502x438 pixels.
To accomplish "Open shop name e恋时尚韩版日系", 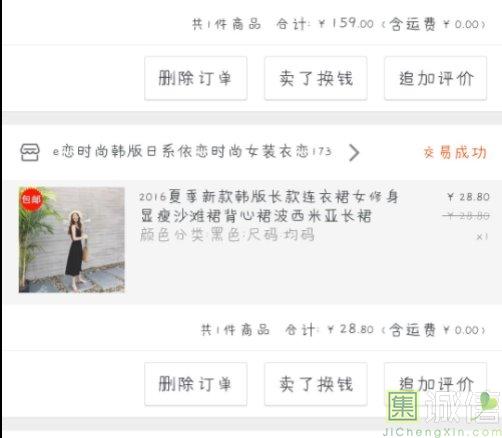I will point(192,152).
